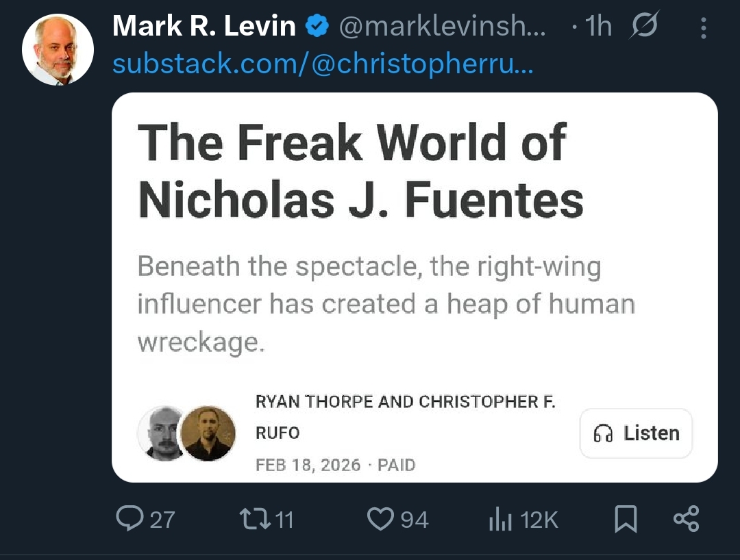The height and width of the screenshot is (560, 740).
Task: Like the tweet with the heart icon
Action: [x=380, y=519]
